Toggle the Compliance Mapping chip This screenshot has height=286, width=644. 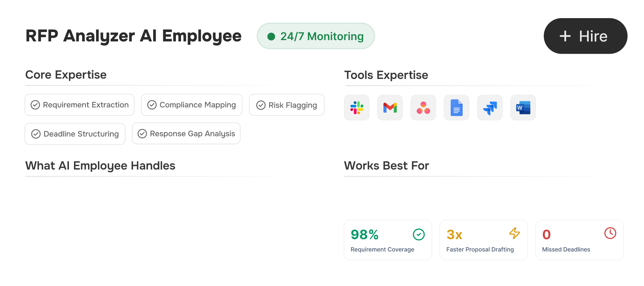point(192,105)
